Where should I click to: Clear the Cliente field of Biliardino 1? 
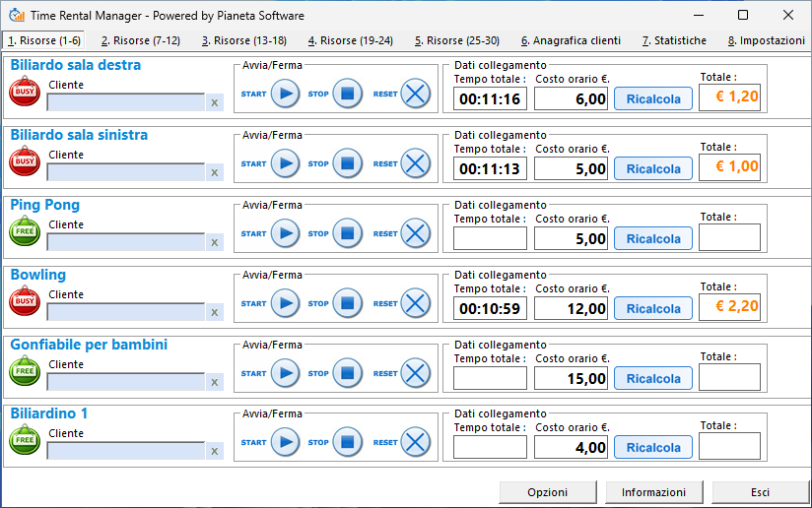(x=215, y=452)
